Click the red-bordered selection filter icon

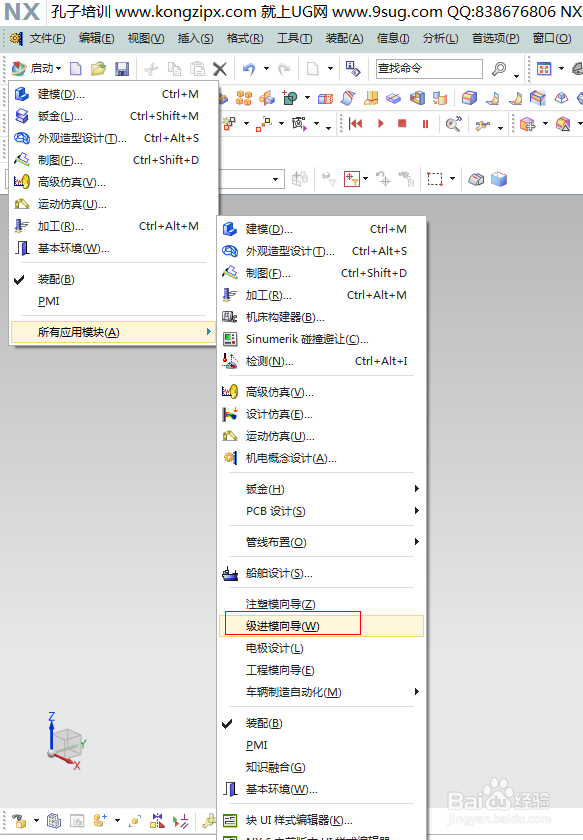(x=352, y=179)
